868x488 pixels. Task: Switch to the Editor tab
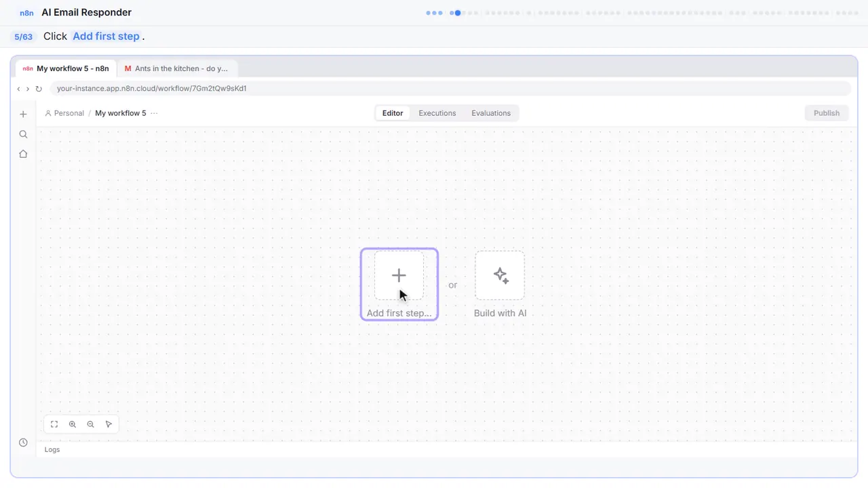coord(393,113)
